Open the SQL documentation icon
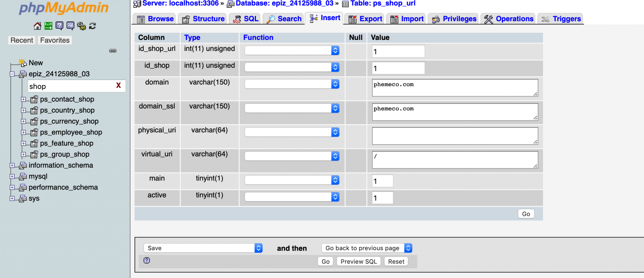Viewport: 644px width, 278px height. [x=70, y=26]
